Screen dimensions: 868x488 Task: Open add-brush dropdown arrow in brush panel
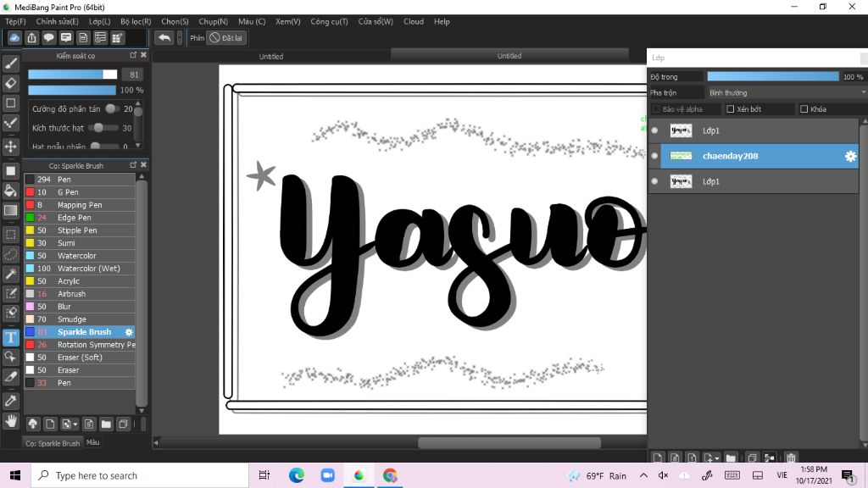(75, 424)
